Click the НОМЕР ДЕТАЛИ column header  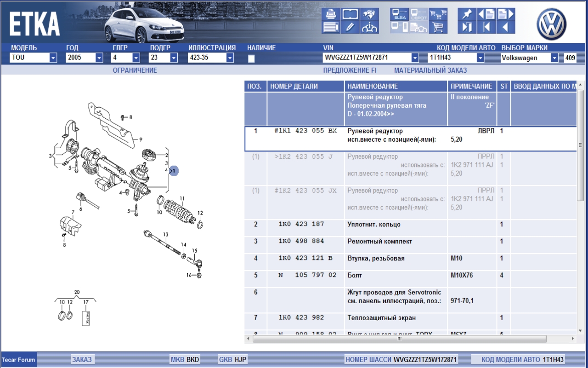(x=305, y=86)
